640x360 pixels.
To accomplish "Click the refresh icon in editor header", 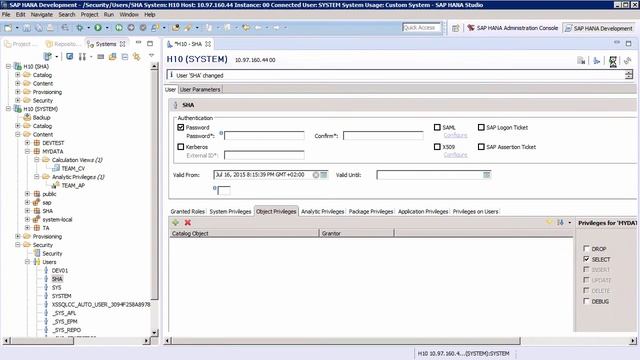I will click(x=628, y=61).
